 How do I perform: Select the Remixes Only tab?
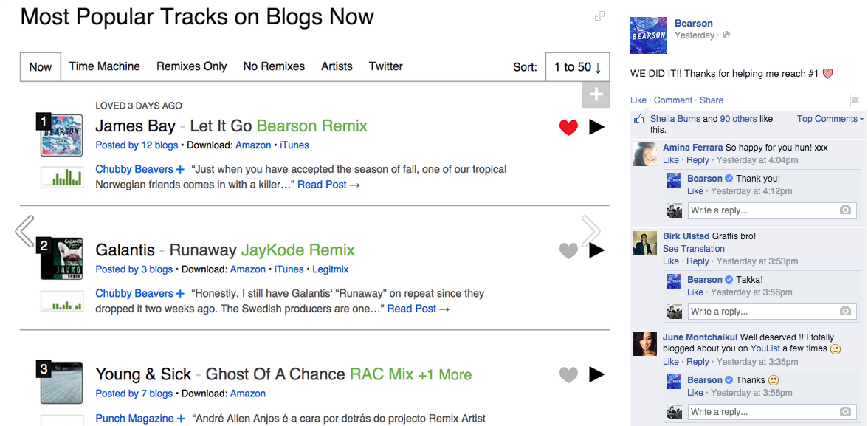pos(191,66)
